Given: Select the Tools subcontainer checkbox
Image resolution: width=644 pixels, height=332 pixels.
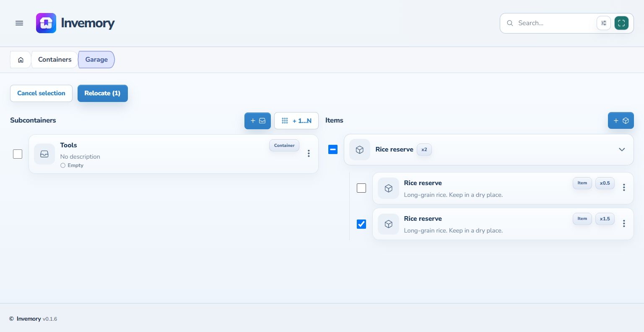Looking at the screenshot, I should (x=18, y=154).
